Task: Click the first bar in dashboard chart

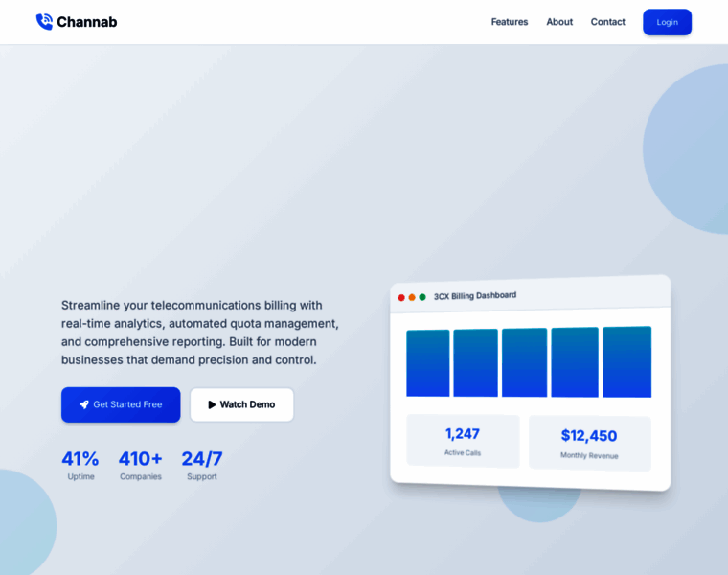Action: [x=427, y=363]
